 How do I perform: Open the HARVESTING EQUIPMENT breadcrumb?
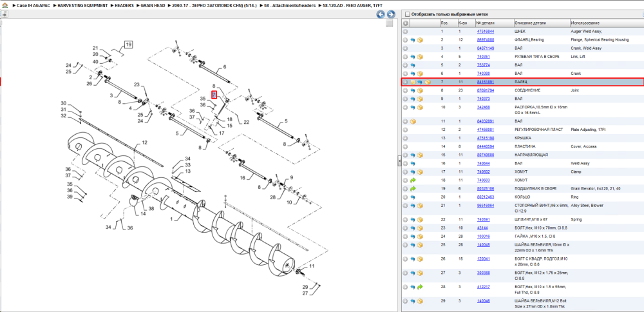(x=82, y=6)
